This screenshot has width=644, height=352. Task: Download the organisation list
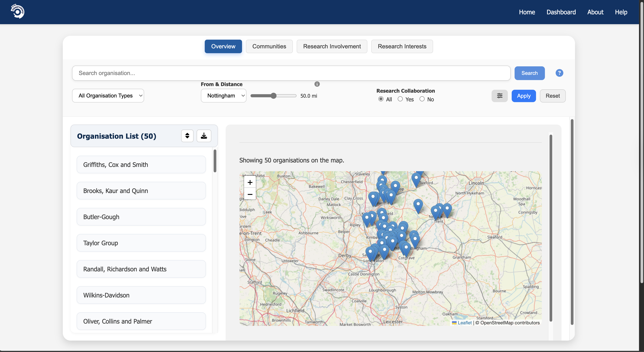[204, 136]
